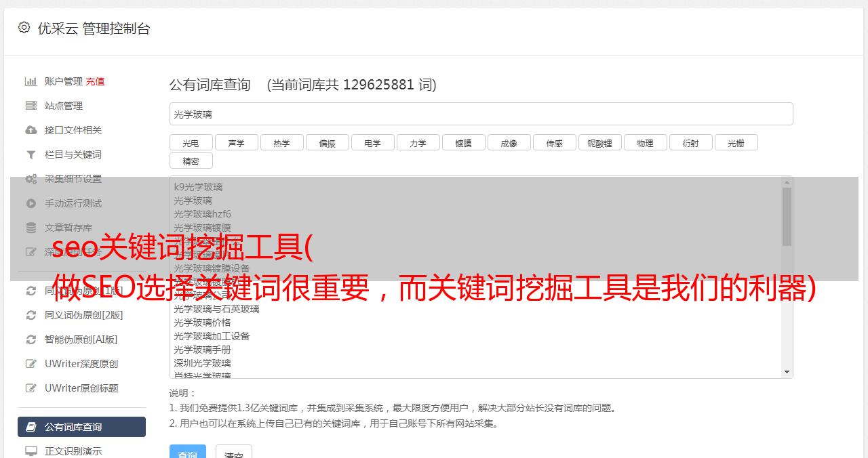Viewport: 868px width, 458px height.
Task: Click the database icon for 文章暂存库
Action: click(x=31, y=228)
